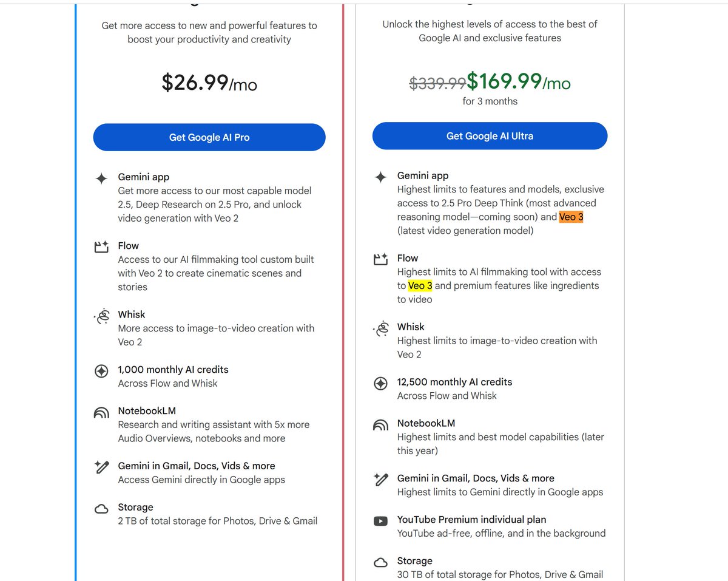The width and height of the screenshot is (728, 581).
Task: Click the orange highlighted Veo 3 text
Action: coord(571,217)
